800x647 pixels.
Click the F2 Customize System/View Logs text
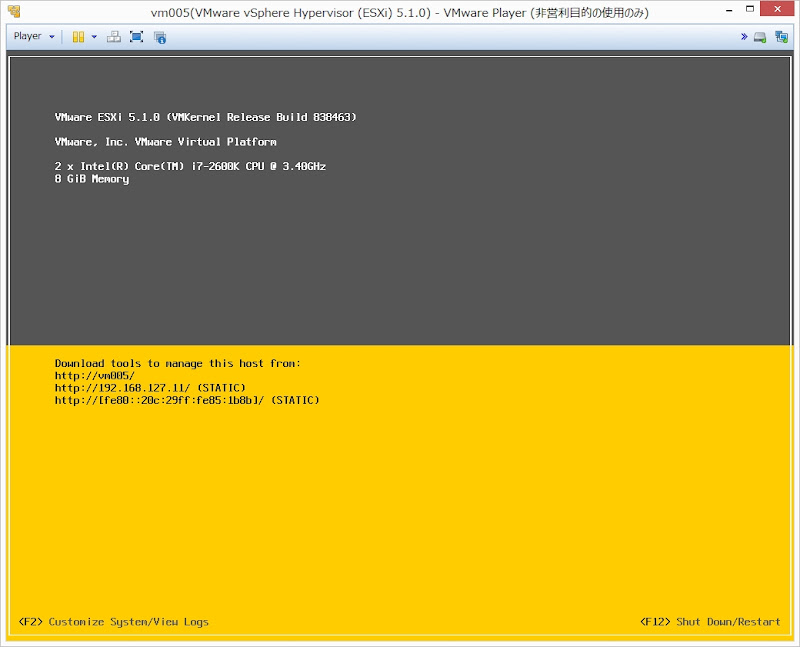(x=114, y=621)
